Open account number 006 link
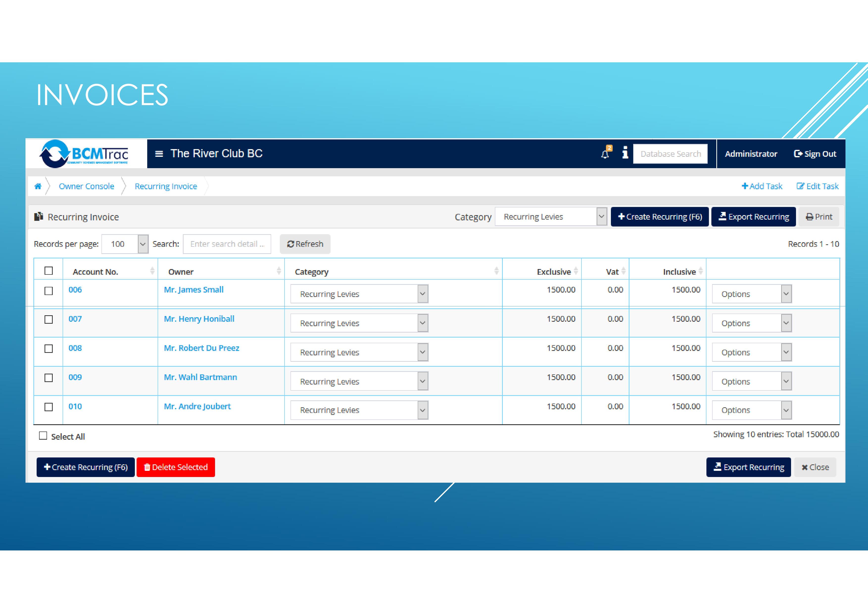Viewport: 868px width, 613px height. pyautogui.click(x=75, y=290)
